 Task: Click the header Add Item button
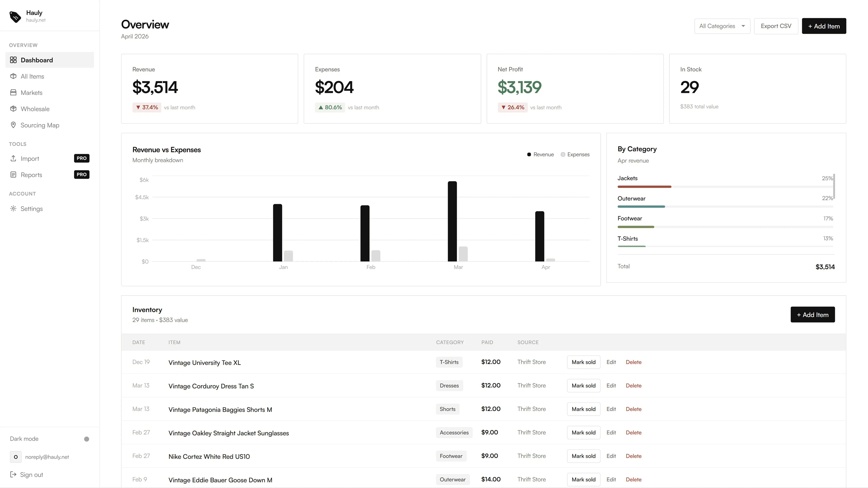[x=824, y=26]
